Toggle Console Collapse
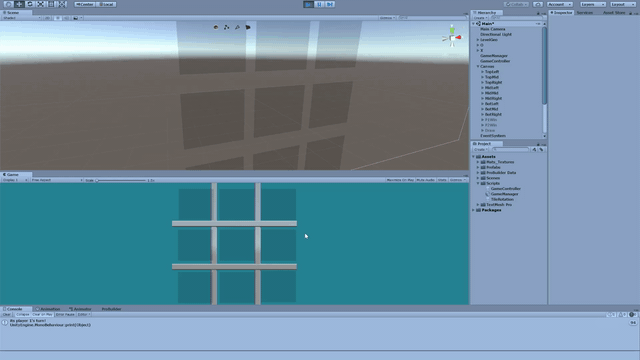 (x=22, y=315)
